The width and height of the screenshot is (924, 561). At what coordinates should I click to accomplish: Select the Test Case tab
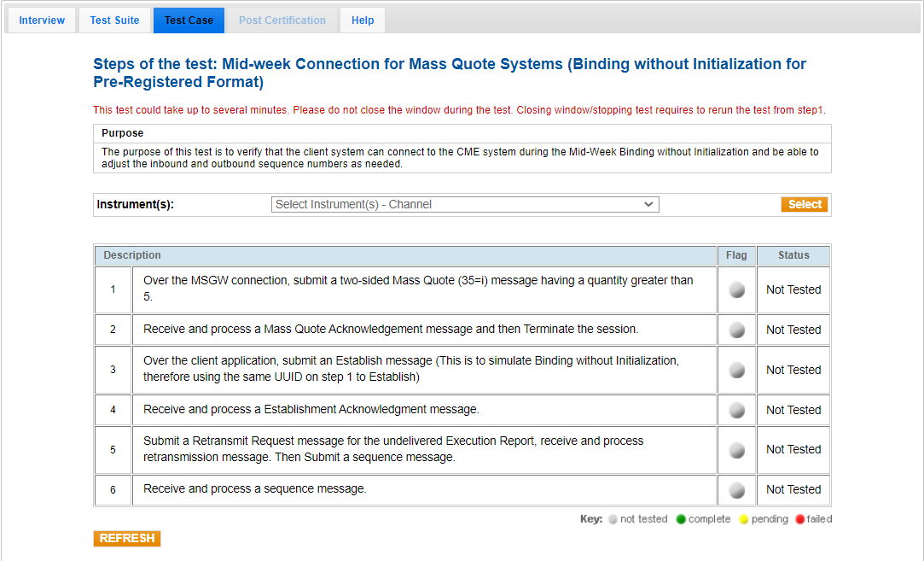[x=189, y=20]
